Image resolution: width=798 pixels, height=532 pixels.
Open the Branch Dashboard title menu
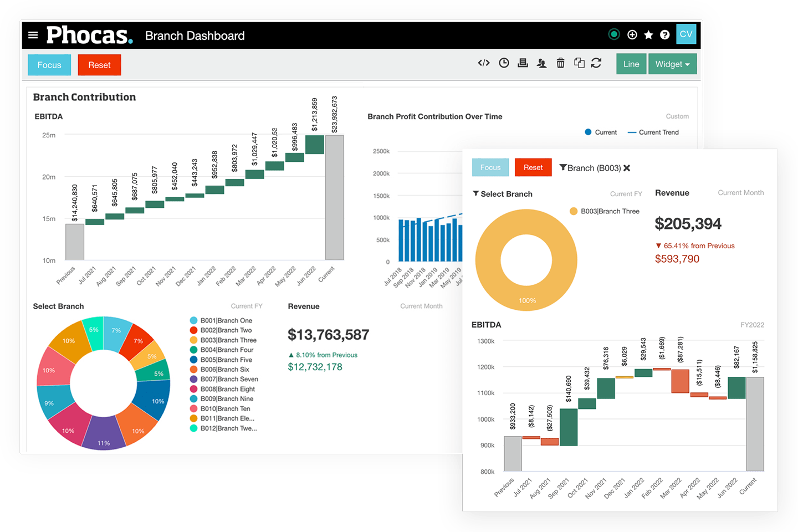pyautogui.click(x=195, y=35)
